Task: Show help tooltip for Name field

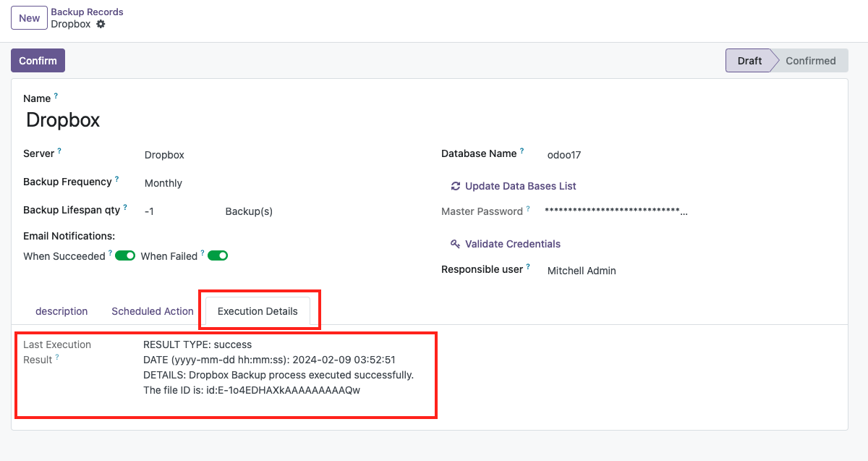Action: click(56, 96)
